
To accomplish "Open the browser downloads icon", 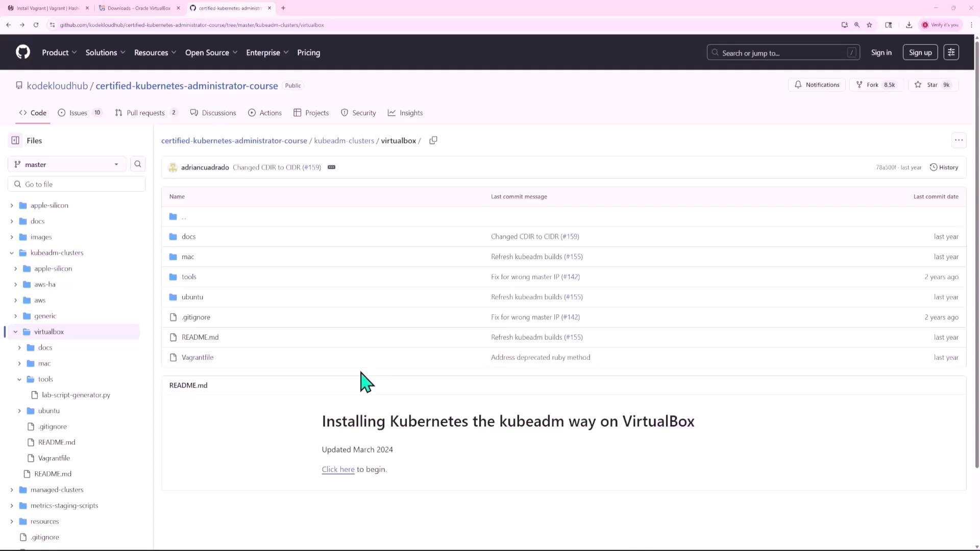I will pos(909,24).
